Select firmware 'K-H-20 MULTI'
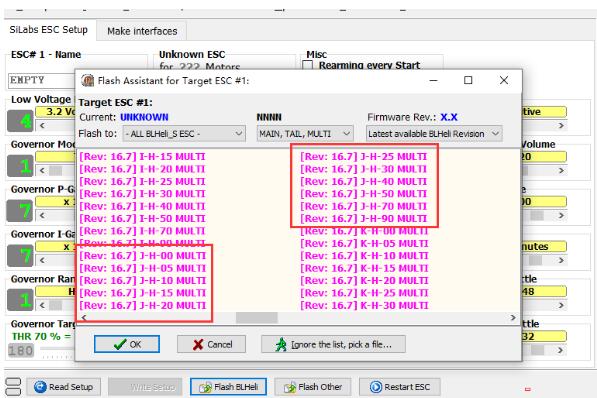This screenshot has height=398, width=597. (364, 281)
